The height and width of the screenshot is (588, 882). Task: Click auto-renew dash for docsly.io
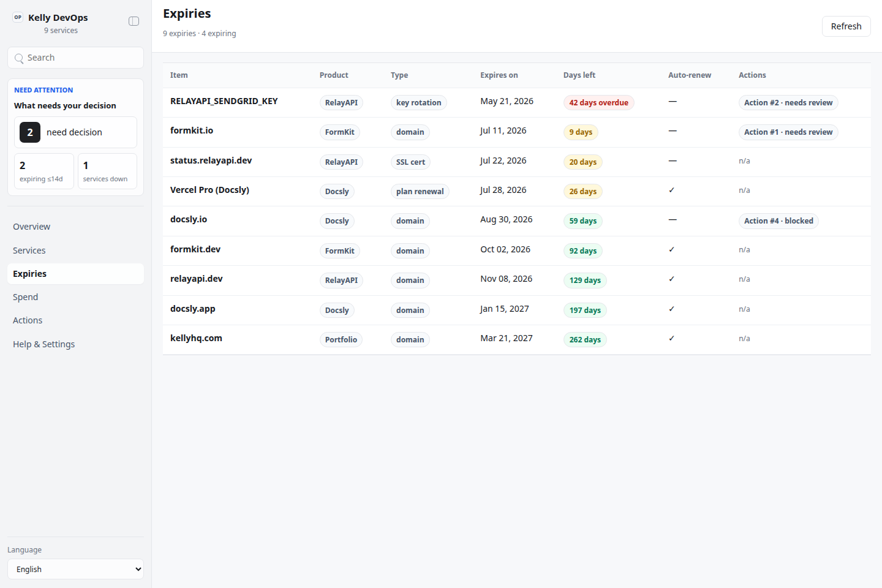click(673, 219)
